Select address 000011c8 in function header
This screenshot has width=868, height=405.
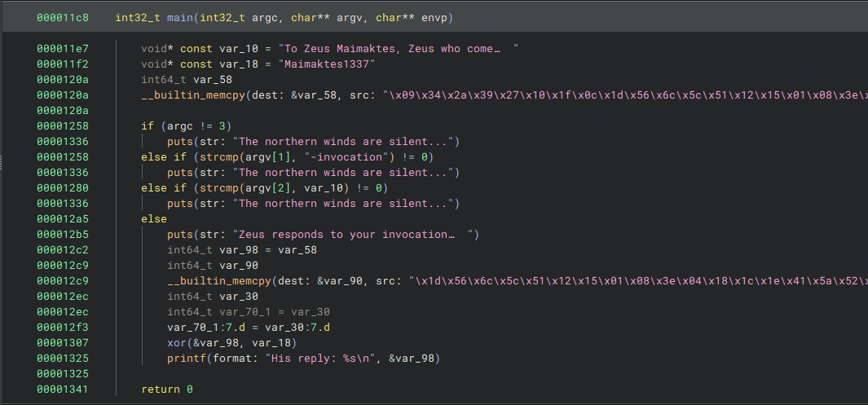pos(63,17)
